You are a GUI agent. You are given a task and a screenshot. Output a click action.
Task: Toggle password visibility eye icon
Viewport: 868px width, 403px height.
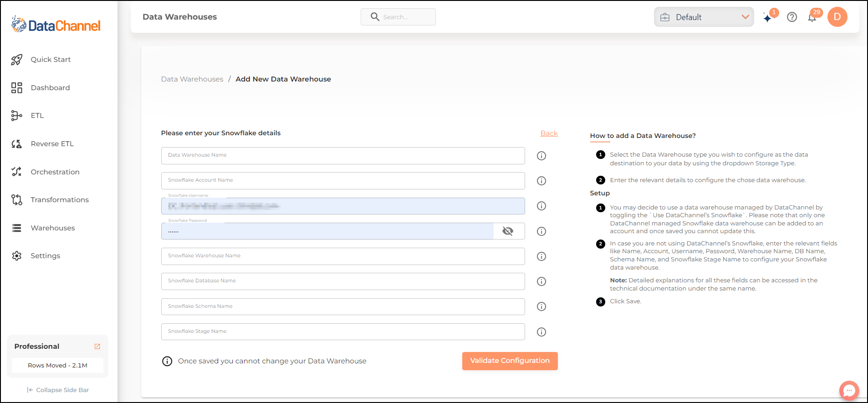508,231
